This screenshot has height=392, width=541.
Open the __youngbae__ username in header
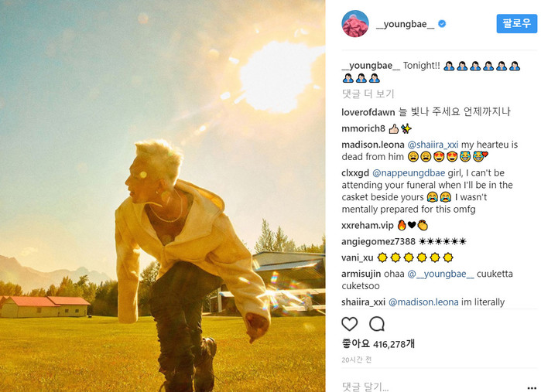pos(405,24)
